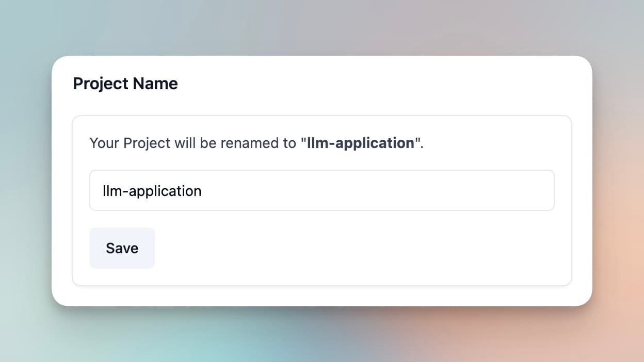
Task: Click the area below the Save button
Action: [x=122, y=276]
